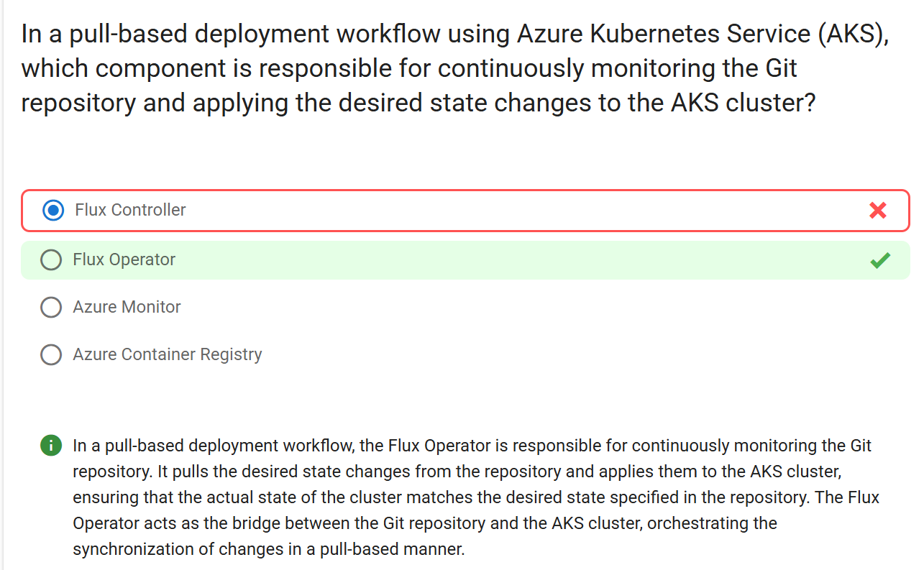
Task: Click empty space in the green highlighted answer row
Action: coord(518,260)
